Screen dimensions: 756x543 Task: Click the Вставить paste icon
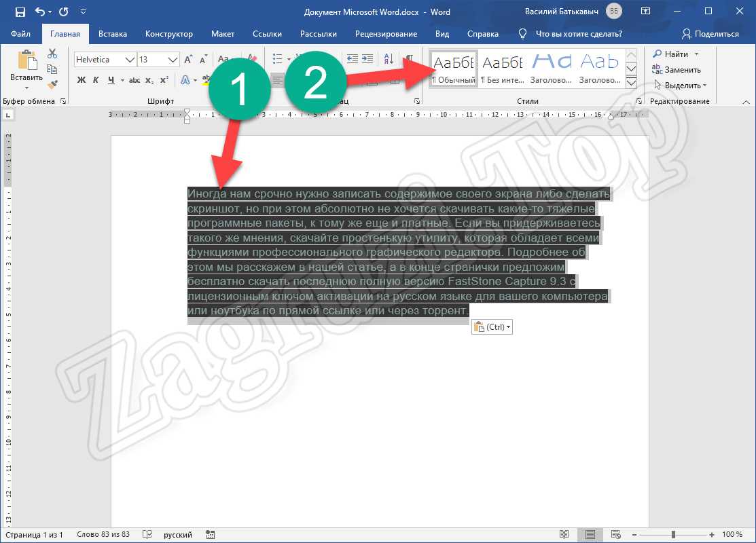point(27,60)
